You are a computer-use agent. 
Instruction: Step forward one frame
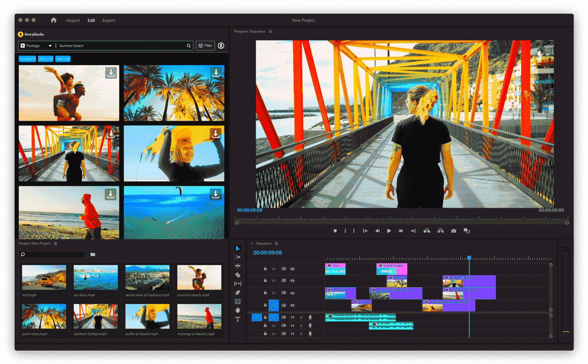401,231
